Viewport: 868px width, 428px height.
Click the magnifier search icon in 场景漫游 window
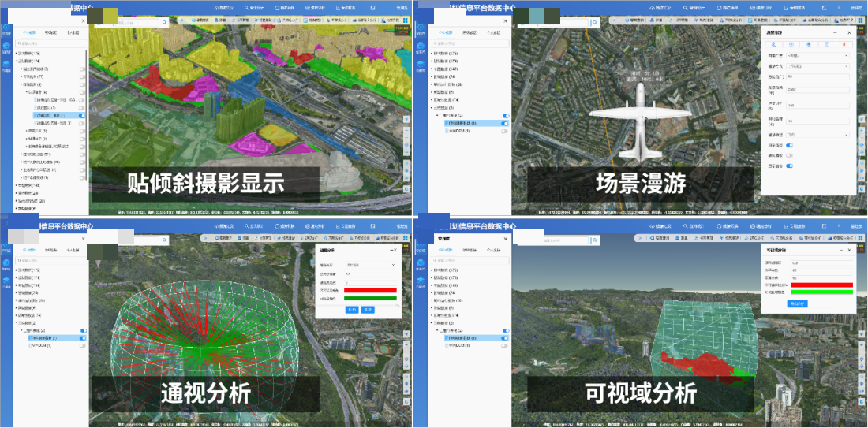(594, 23)
